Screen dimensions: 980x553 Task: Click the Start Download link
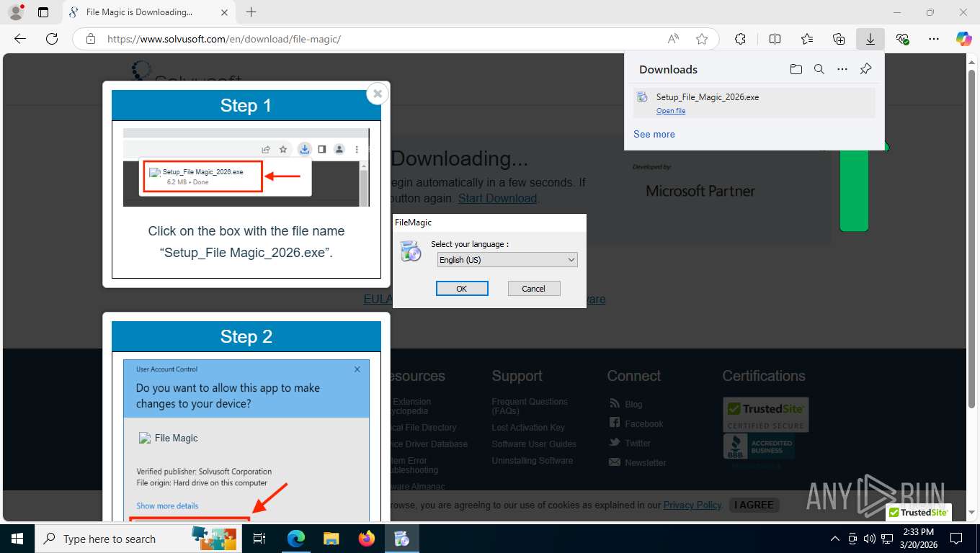tap(497, 198)
